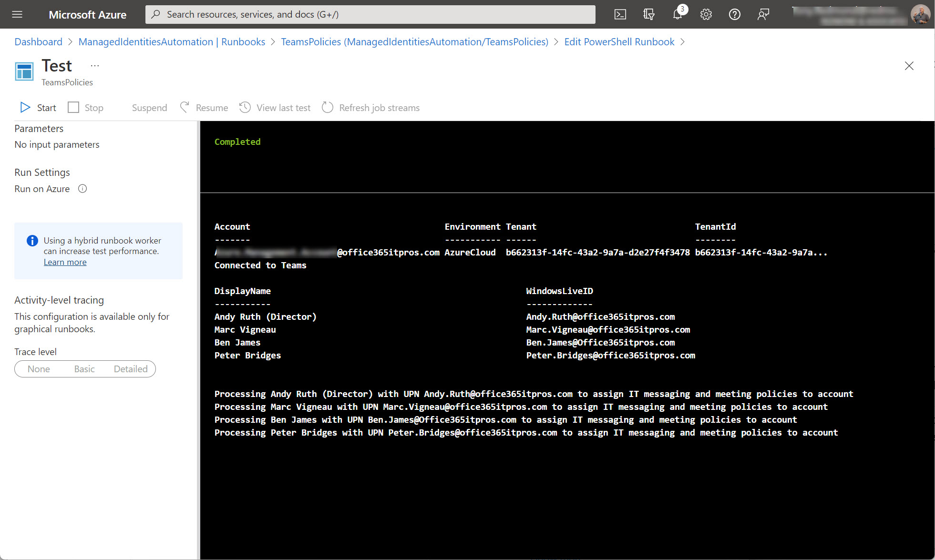Click the AzureCloud environment value
This screenshot has width=935, height=560.
tap(470, 253)
